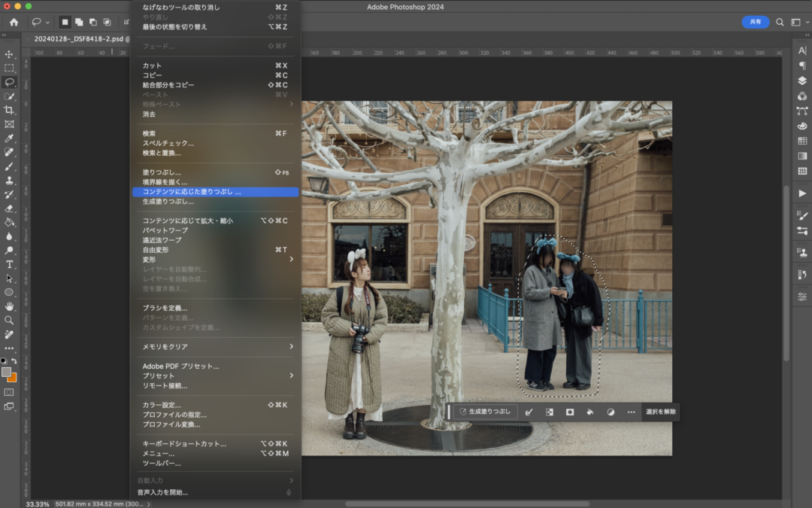Click the mask icon in contextual taskbar
Viewport: 812px width, 508px height.
(x=570, y=412)
